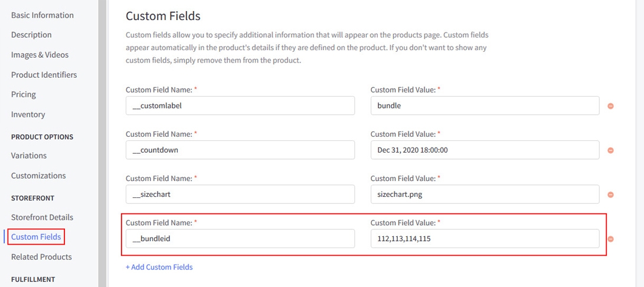Edit the sizechart.png value field
This screenshot has width=644, height=287.
pos(485,194)
